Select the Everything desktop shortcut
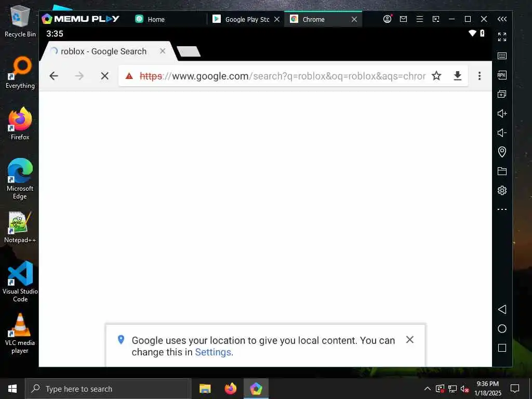Image resolution: width=532 pixels, height=399 pixels. [20, 73]
